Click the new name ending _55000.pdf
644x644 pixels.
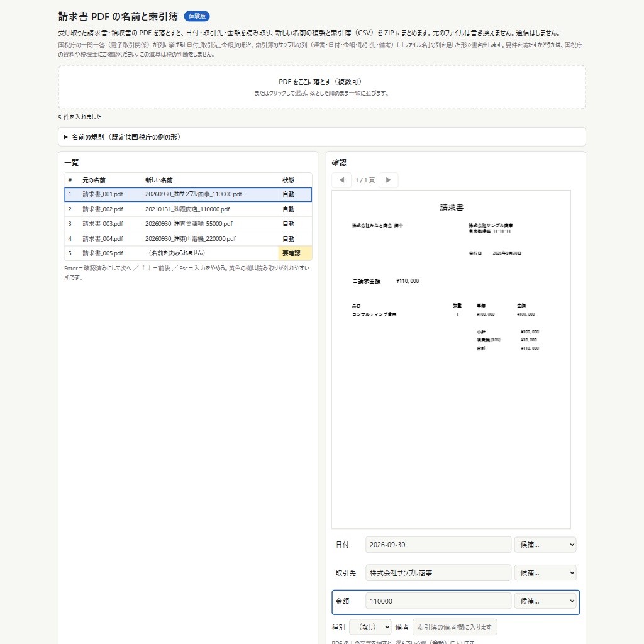pyautogui.click(x=189, y=224)
